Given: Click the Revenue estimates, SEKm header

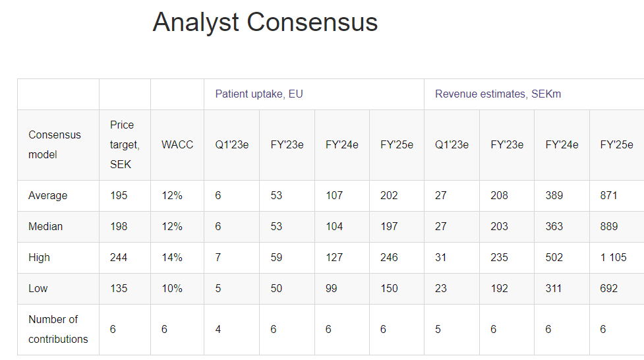Looking at the screenshot, I should click(x=498, y=94).
